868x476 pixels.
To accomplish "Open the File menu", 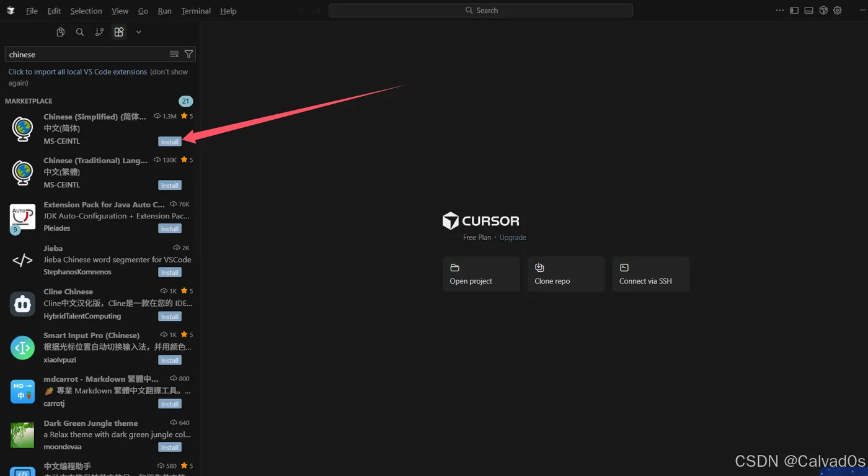I will [32, 11].
